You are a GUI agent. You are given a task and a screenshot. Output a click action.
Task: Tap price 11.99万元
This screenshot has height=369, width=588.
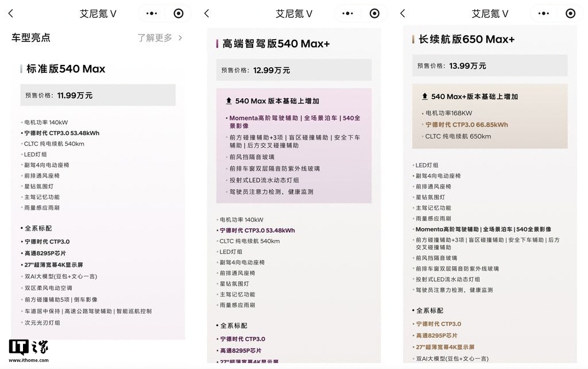pyautogui.click(x=75, y=95)
